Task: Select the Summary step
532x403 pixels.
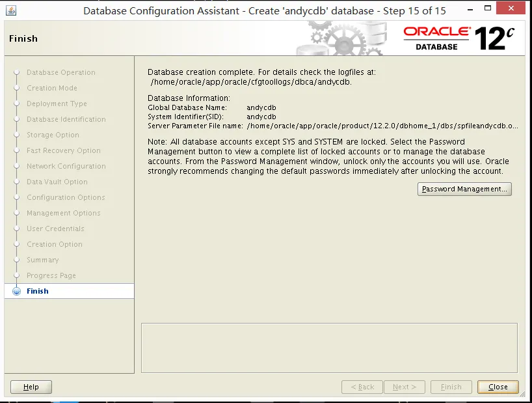Action: [x=43, y=260]
